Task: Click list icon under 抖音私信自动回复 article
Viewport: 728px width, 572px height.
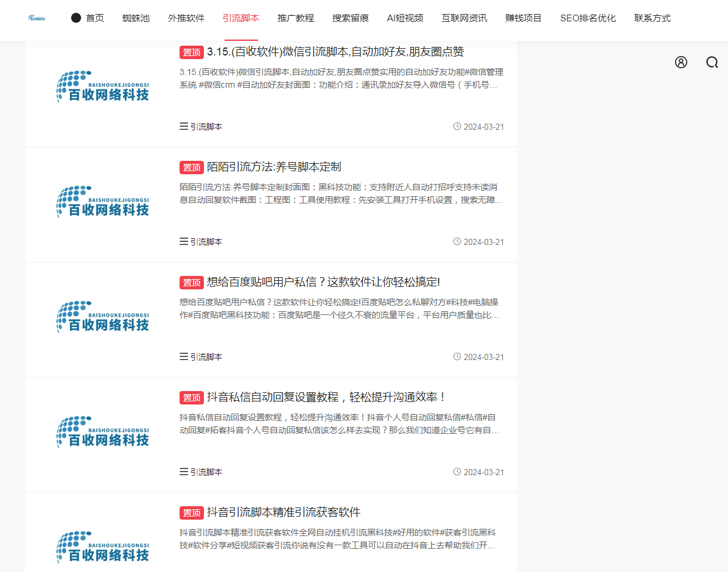Action: [x=184, y=471]
